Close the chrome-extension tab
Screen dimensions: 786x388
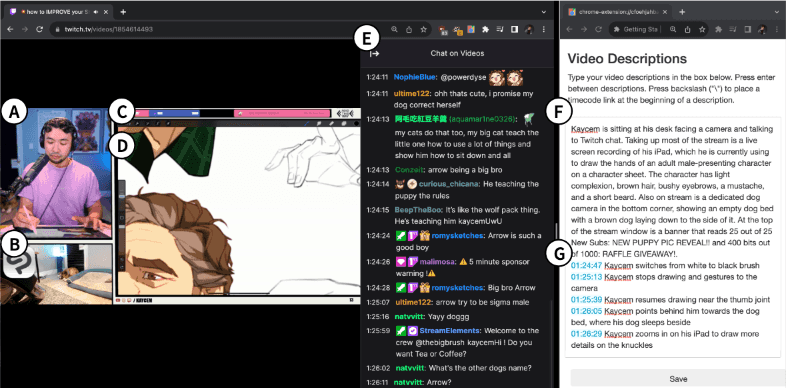665,12
